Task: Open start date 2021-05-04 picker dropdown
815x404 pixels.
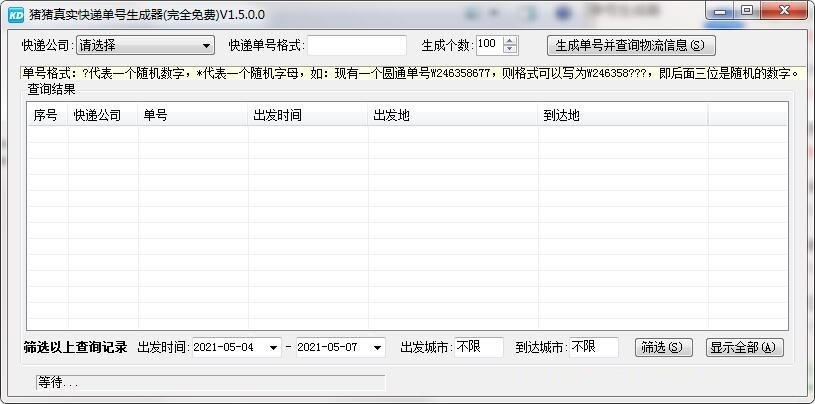Action: coord(274,348)
